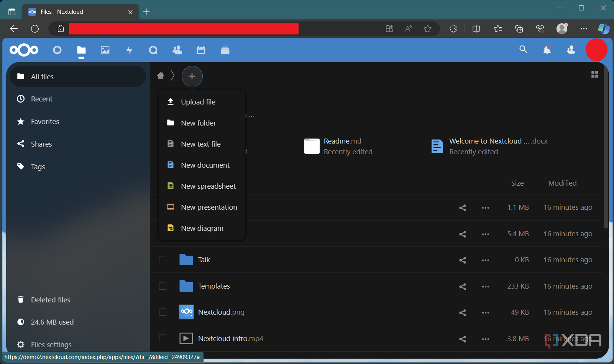
Task: Choose New spreadsheet from the menu
Action: [208, 186]
